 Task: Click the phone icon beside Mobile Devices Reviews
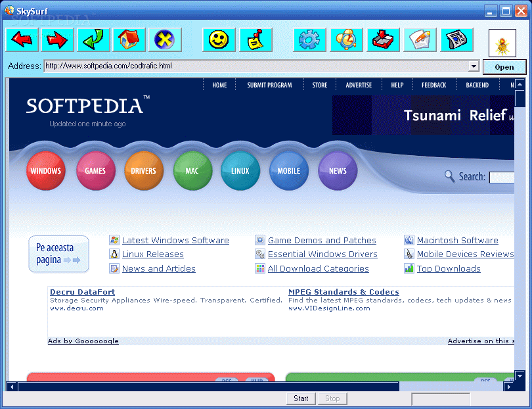pyautogui.click(x=409, y=254)
